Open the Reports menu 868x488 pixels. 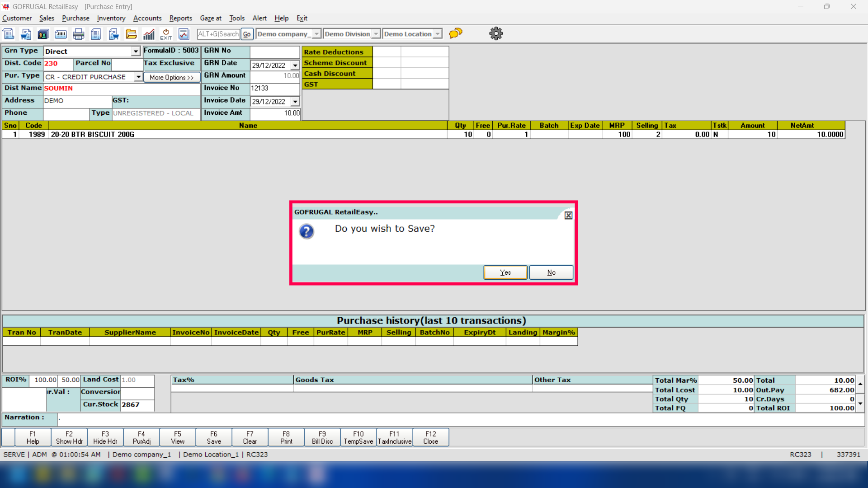click(180, 18)
